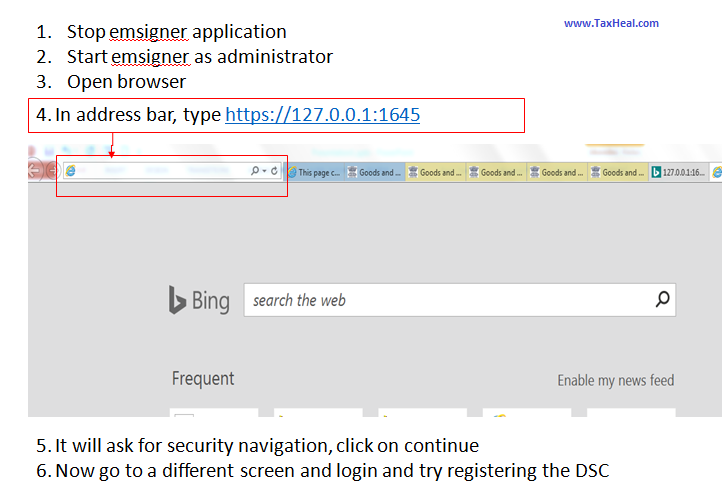The height and width of the screenshot is (497, 728).
Task: Click the browser forward button
Action: (x=52, y=171)
